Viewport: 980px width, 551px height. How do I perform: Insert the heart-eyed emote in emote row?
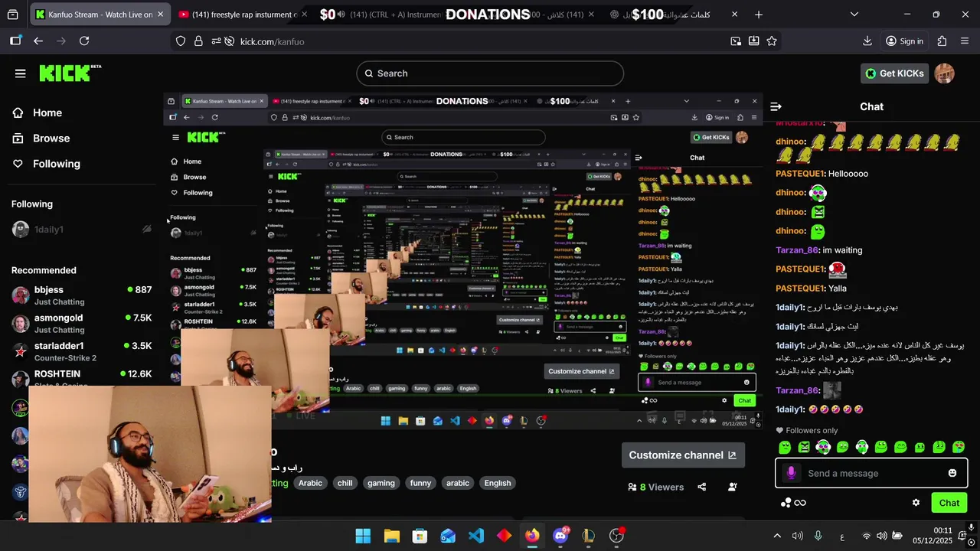point(959,447)
